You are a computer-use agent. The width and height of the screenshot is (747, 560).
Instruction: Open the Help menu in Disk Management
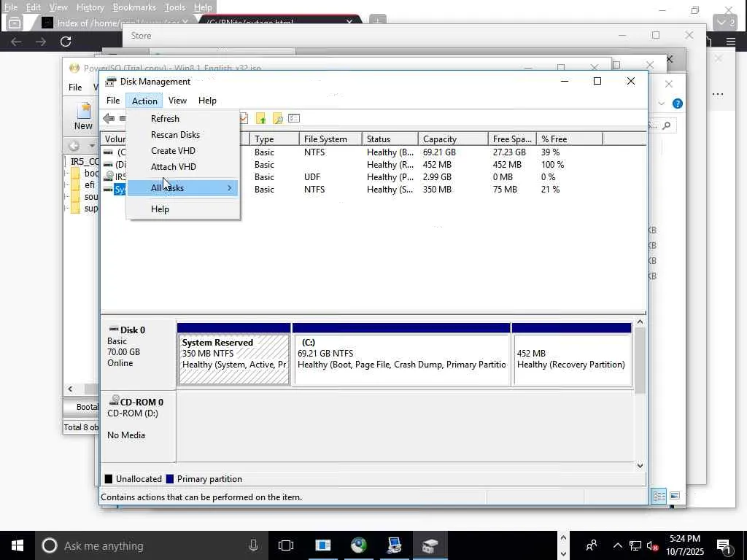(207, 101)
